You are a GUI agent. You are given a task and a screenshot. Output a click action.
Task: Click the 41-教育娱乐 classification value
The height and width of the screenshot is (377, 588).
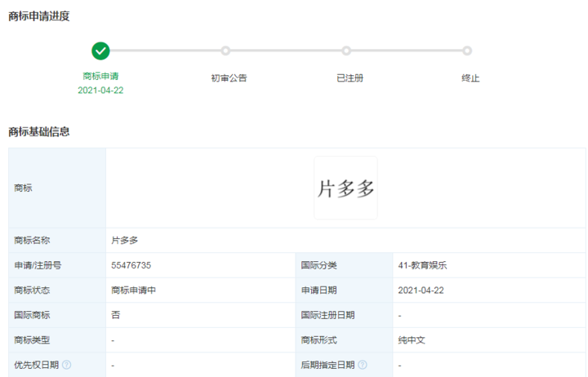(422, 265)
